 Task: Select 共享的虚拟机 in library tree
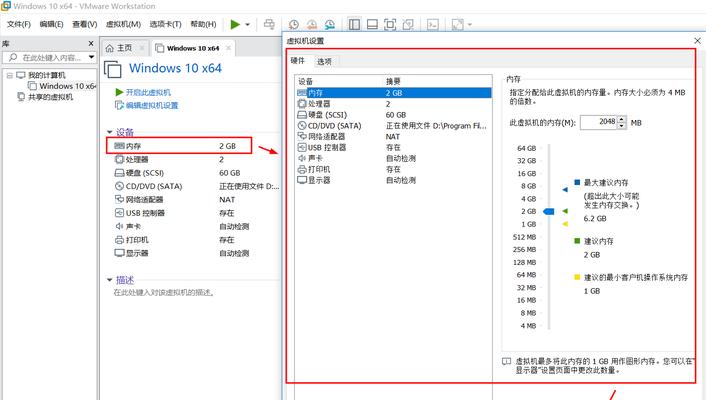pyautogui.click(x=45, y=97)
